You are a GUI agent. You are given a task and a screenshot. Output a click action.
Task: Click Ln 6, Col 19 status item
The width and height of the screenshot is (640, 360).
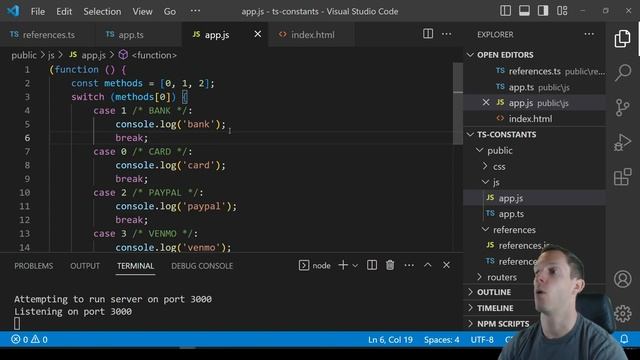click(390, 340)
